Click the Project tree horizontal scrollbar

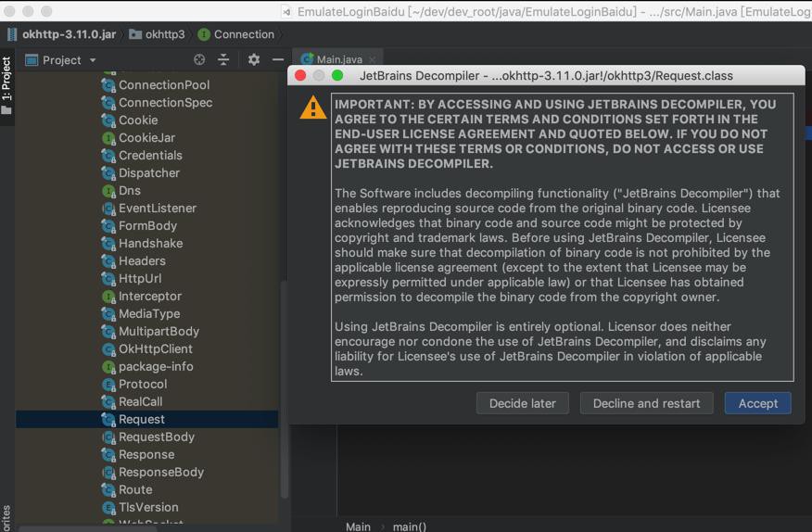[x=87, y=529]
